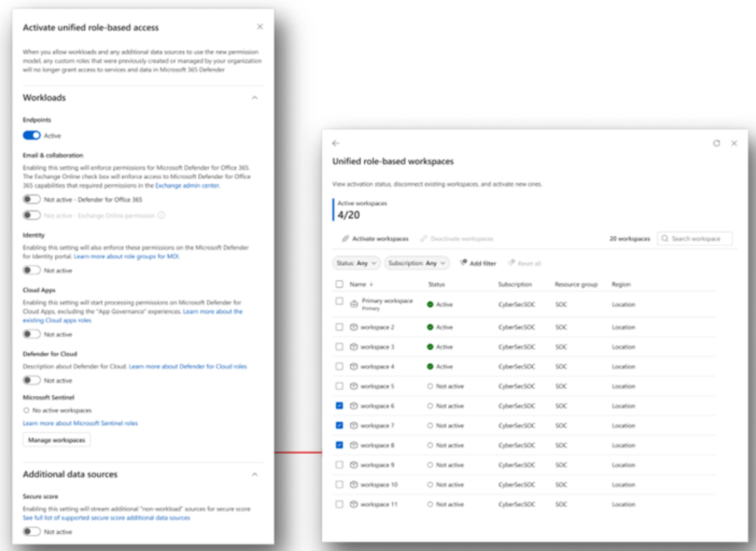Select the Primary workspace checkbox

(340, 302)
